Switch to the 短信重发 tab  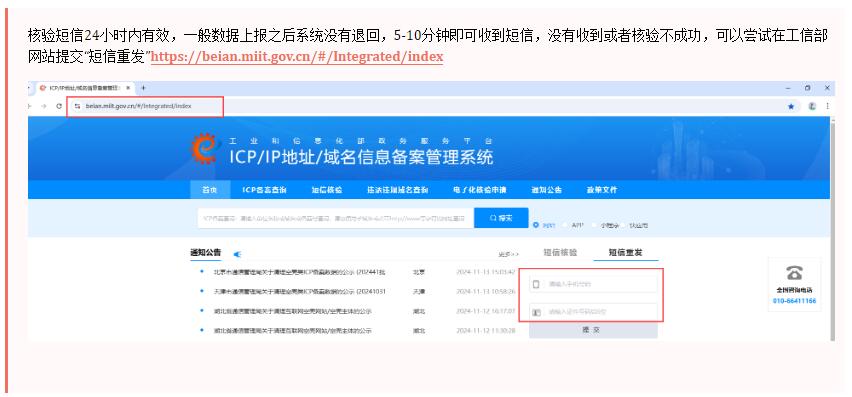tap(625, 253)
